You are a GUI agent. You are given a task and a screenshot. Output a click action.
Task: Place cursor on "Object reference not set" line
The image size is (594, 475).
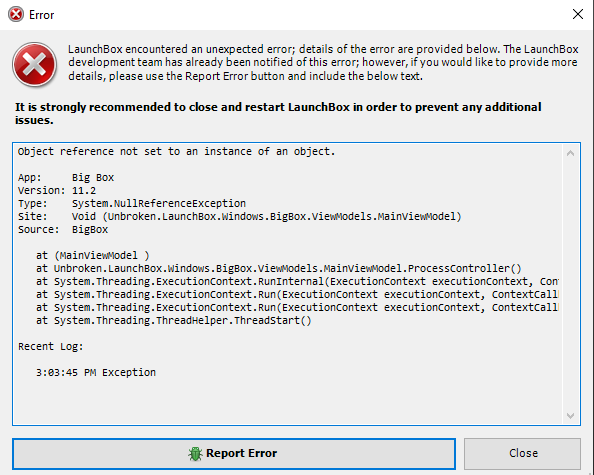pos(177,152)
